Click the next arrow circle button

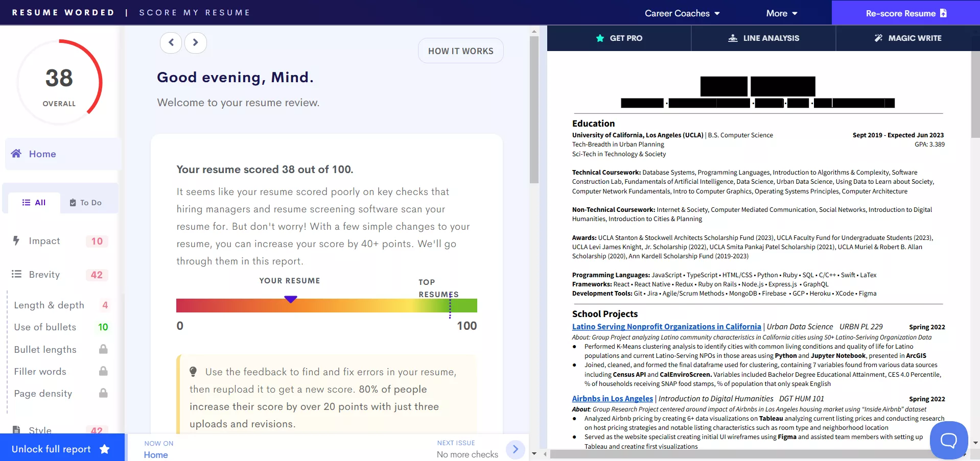click(x=195, y=43)
